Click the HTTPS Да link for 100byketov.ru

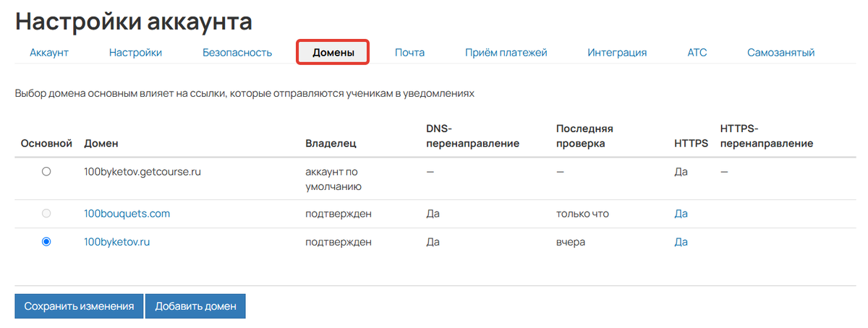681,242
